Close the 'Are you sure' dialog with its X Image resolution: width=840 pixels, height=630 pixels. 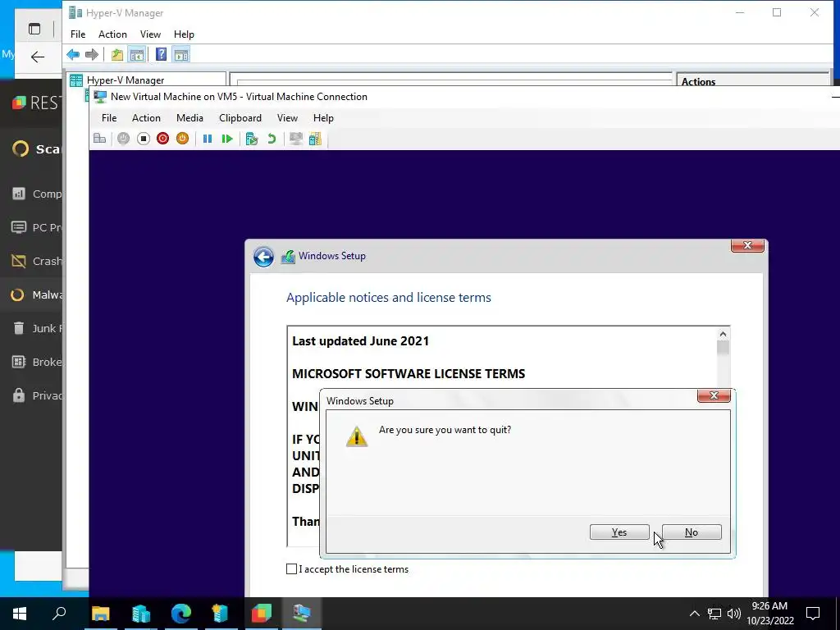(x=714, y=396)
